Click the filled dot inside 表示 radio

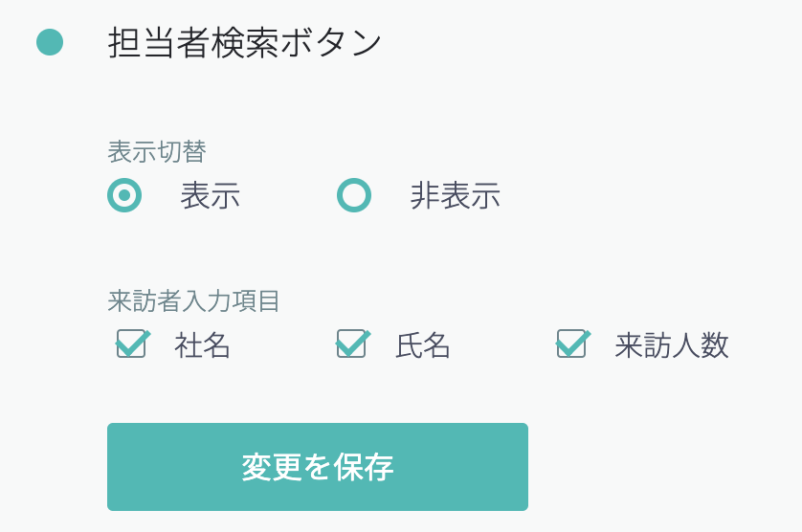[124, 195]
